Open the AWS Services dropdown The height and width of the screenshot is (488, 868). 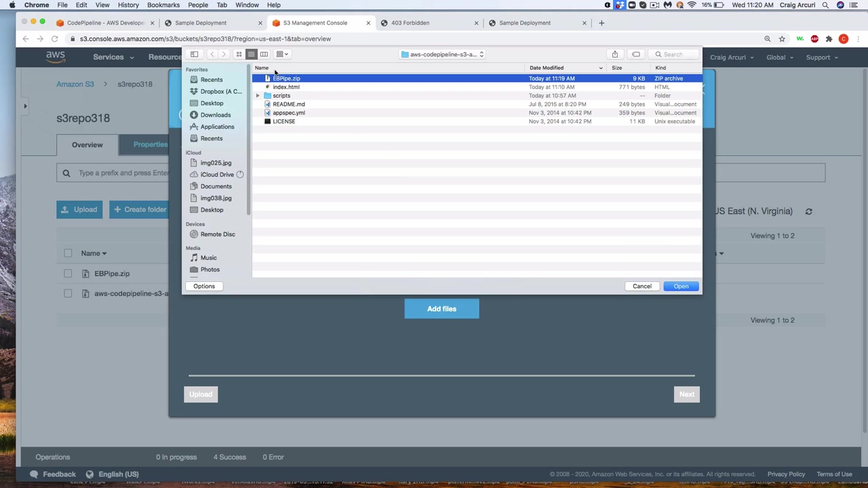(113, 58)
